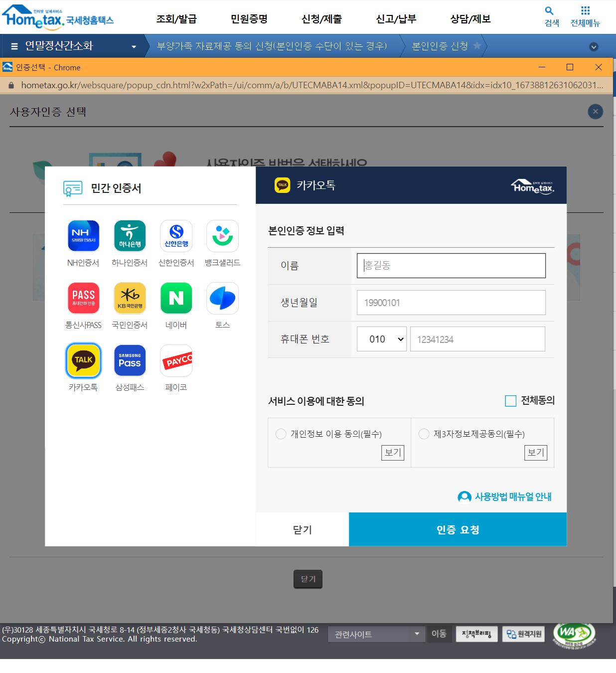Choose the 토스 Toss icon

[x=222, y=298]
